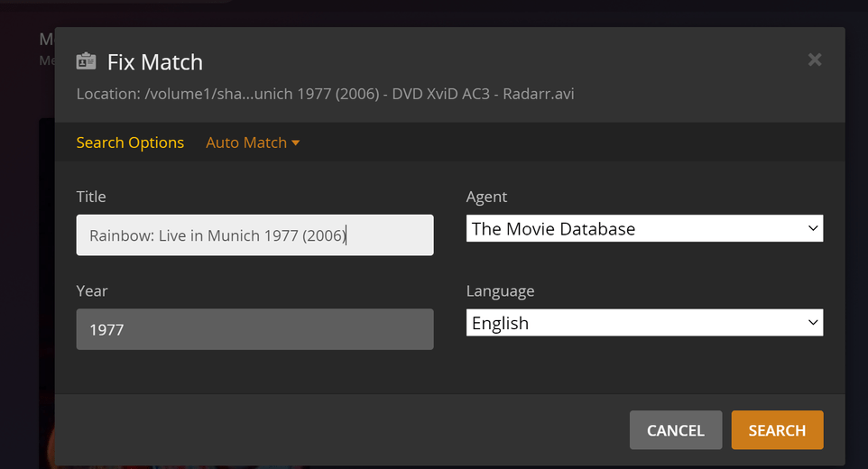Screen dimensions: 868x469
Task: Click the Year field label
Action: [x=92, y=290]
